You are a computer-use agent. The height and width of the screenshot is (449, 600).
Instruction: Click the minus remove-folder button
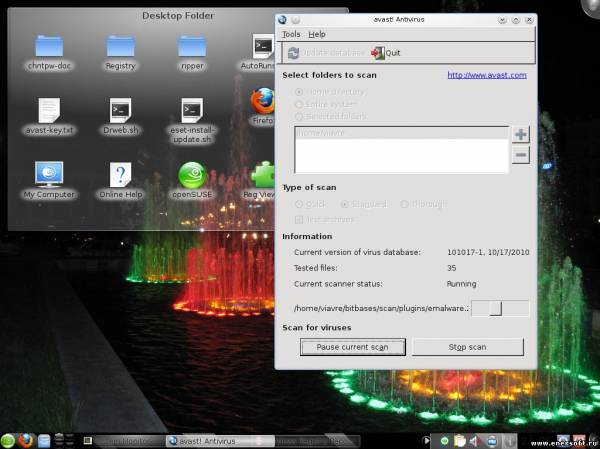pyautogui.click(x=520, y=155)
